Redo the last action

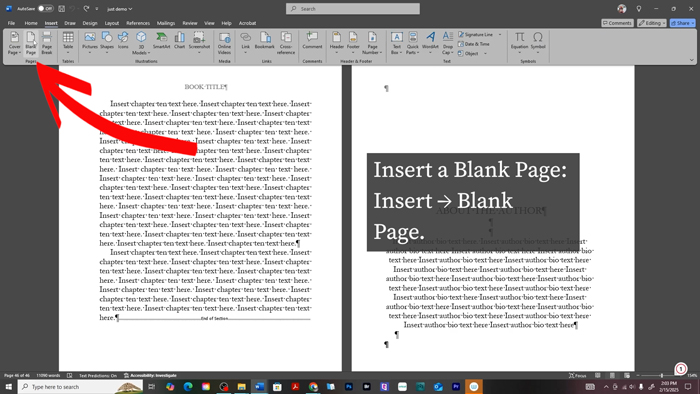tap(86, 8)
